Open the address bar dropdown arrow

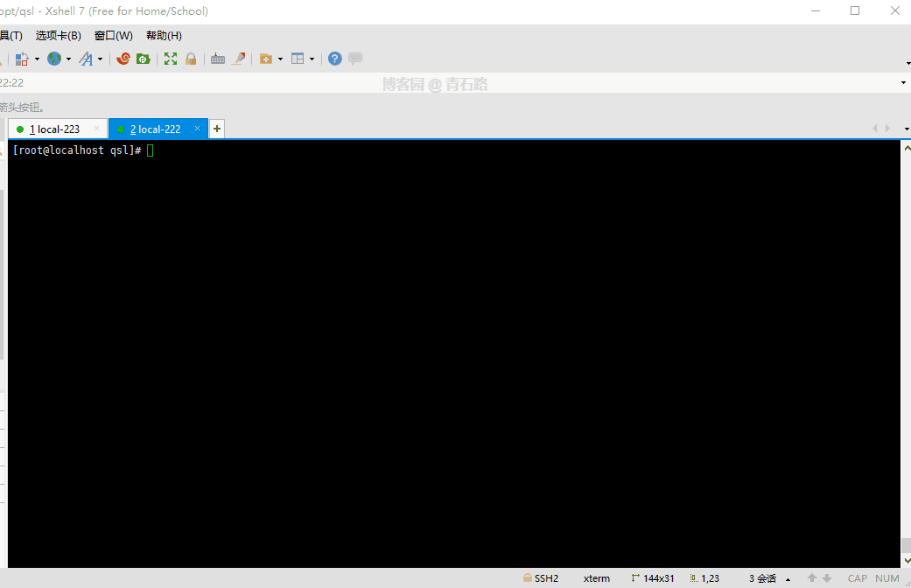[x=903, y=82]
